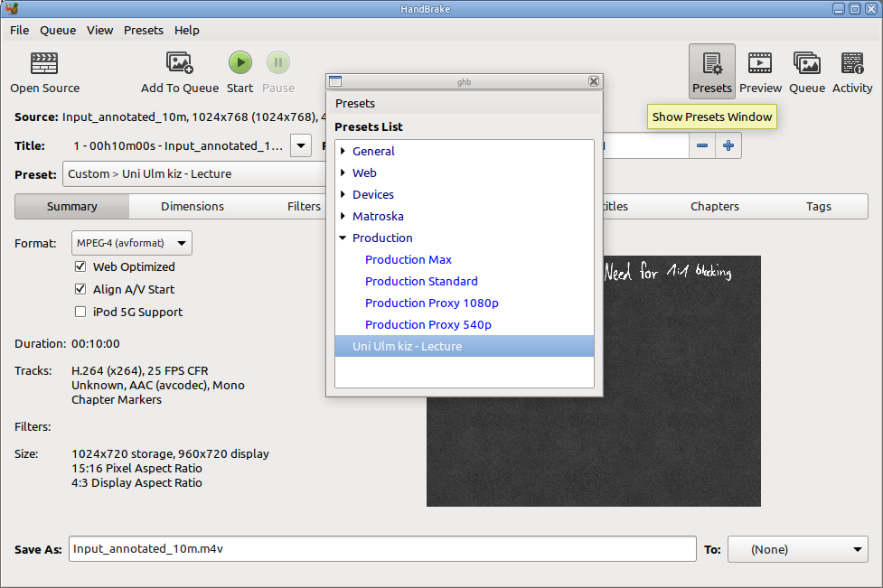
Task: Uncheck Align A/V Start
Action: tap(80, 290)
